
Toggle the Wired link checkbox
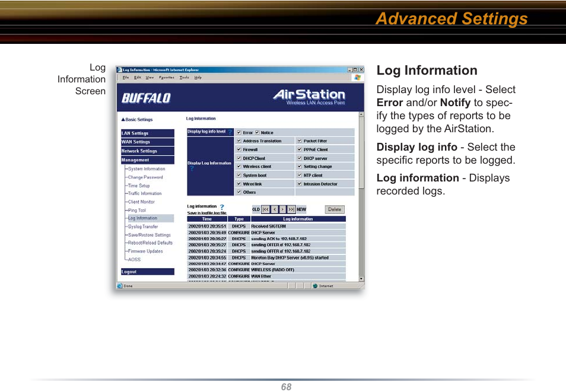239,184
